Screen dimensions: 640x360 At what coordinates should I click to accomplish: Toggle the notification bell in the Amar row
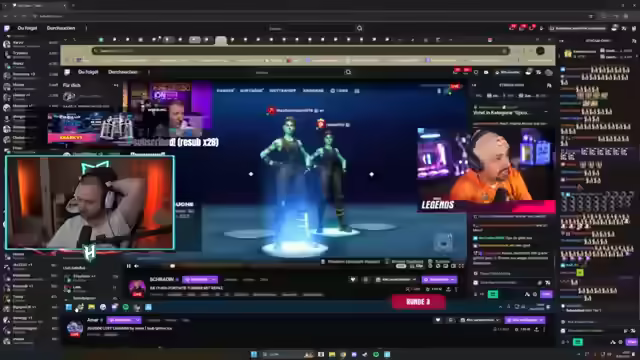[x=451, y=320]
